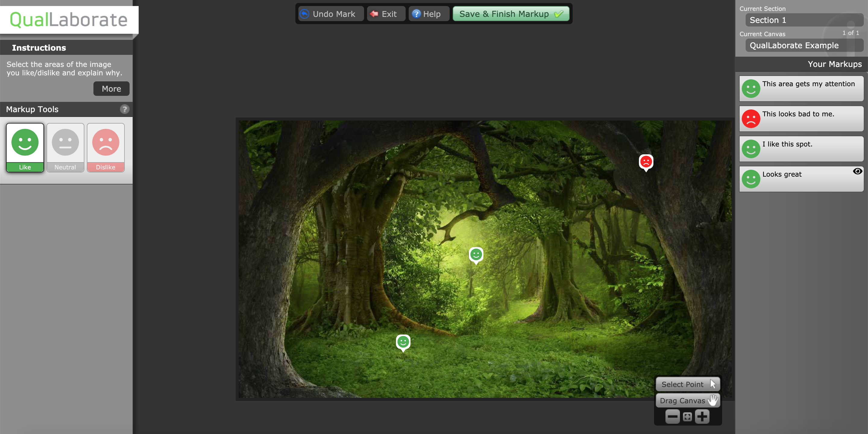Fit canvas using the center zoom icon

[687, 417]
